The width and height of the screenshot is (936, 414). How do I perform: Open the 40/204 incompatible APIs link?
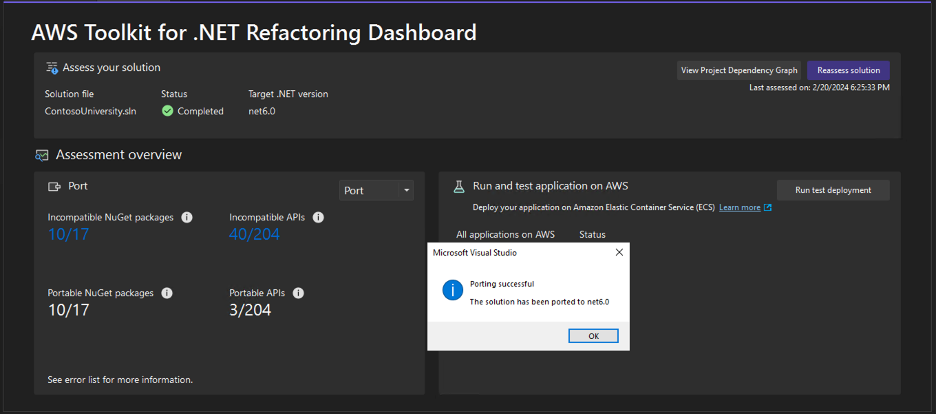click(254, 234)
